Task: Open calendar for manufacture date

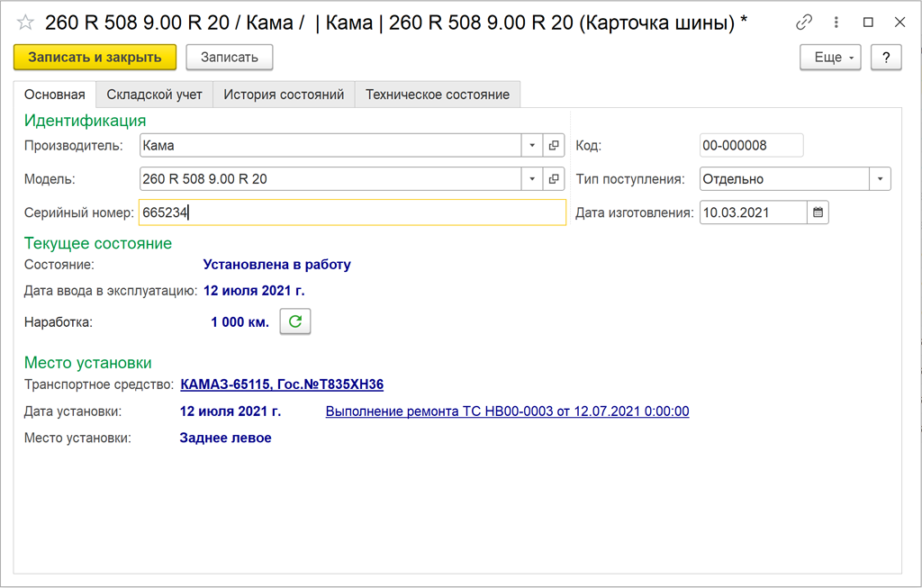Action: tap(818, 213)
